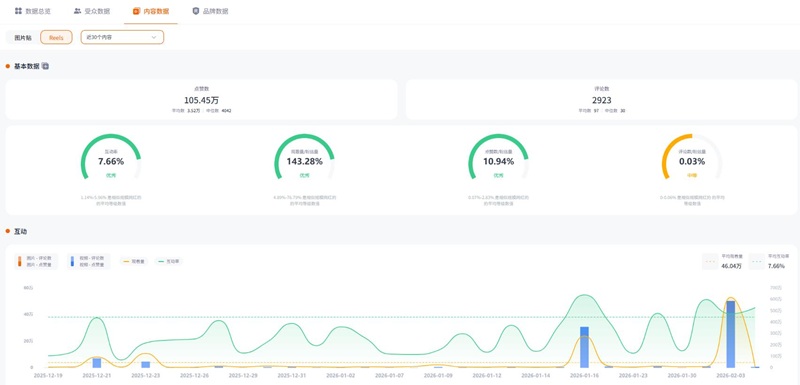Choose the Reels content type
Image resolution: width=800 pixels, height=385 pixels.
pos(56,37)
